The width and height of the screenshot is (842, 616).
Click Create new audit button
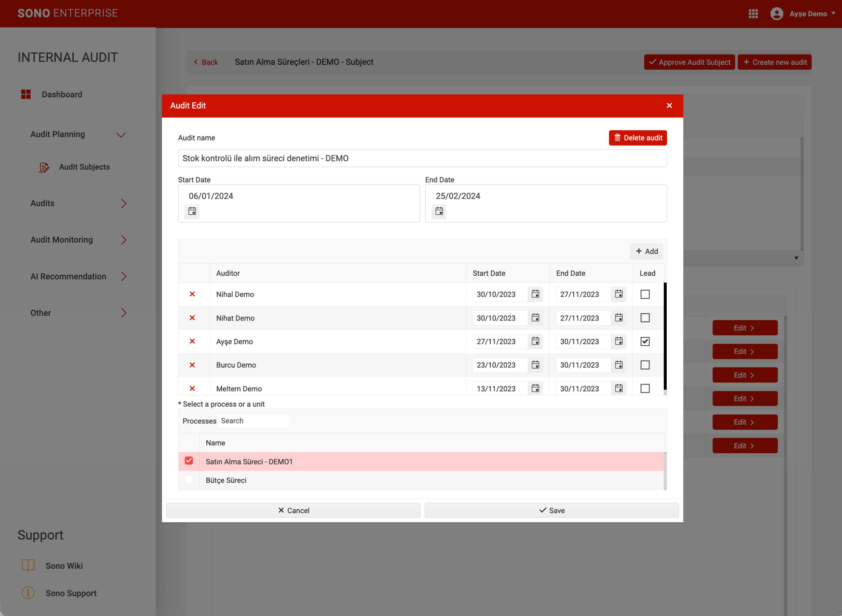(x=775, y=62)
